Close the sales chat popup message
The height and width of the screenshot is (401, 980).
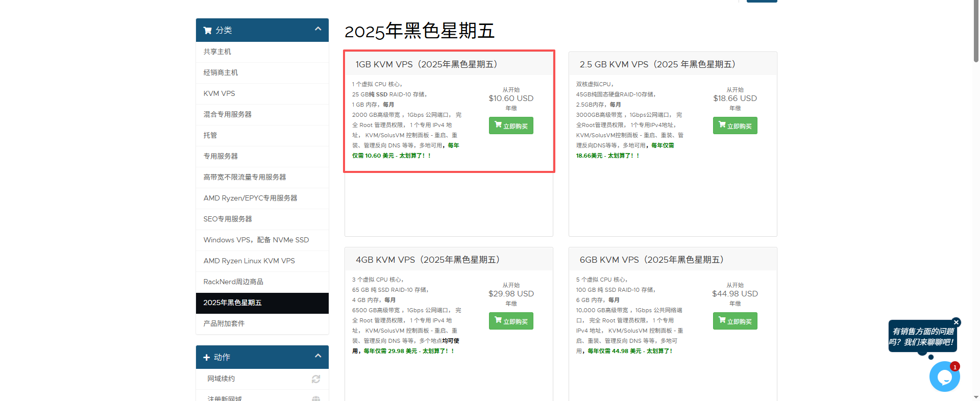[x=956, y=322]
